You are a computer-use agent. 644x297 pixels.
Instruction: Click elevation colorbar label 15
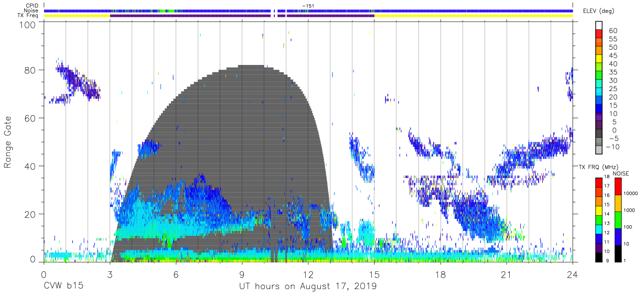click(612, 105)
